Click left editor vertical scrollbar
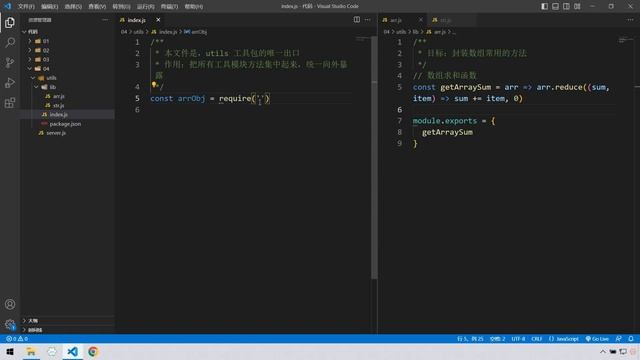The image size is (640, 360). tap(374, 158)
